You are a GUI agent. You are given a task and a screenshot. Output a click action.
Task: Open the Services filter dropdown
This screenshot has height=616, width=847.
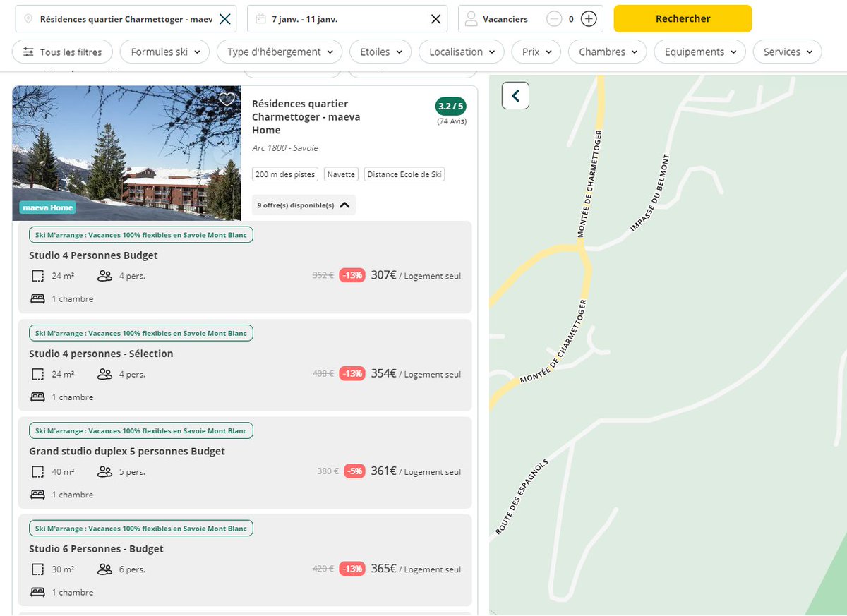[x=788, y=52]
